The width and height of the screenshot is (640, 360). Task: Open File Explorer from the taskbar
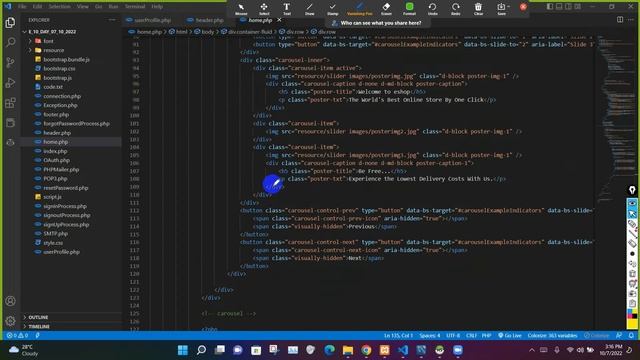coord(348,350)
